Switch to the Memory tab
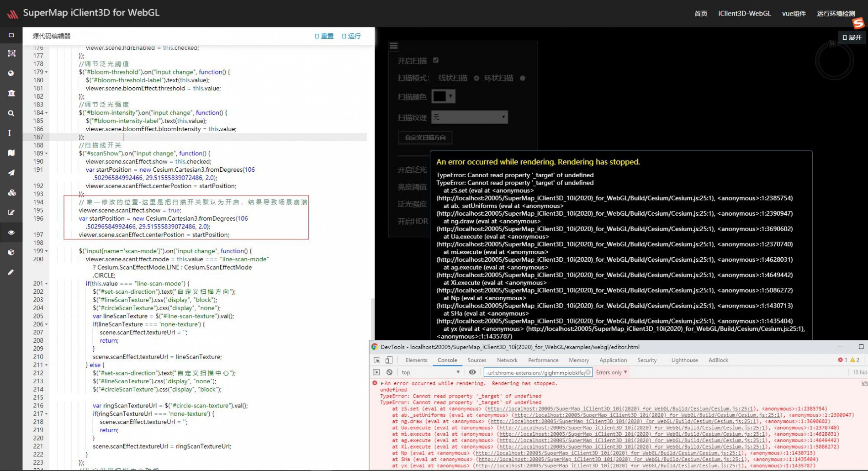Viewport: 868px width, 471px height. 579,360
